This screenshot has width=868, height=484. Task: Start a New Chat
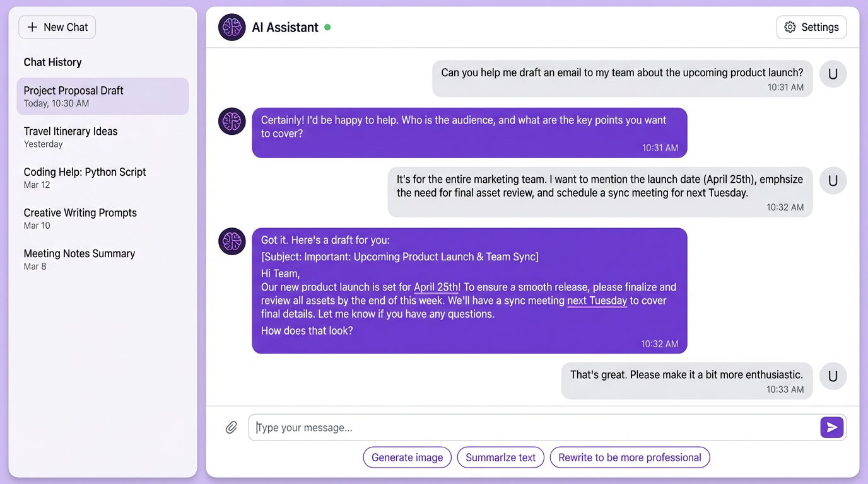[57, 27]
